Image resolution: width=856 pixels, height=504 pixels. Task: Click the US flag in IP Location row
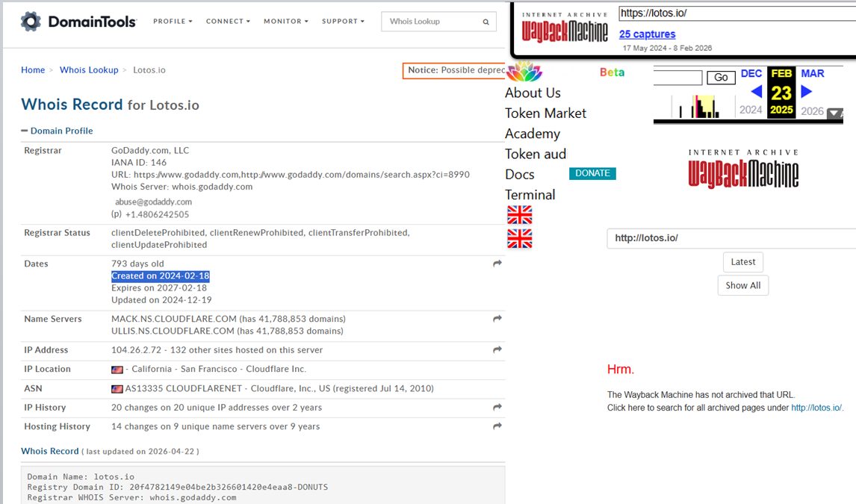pos(117,370)
